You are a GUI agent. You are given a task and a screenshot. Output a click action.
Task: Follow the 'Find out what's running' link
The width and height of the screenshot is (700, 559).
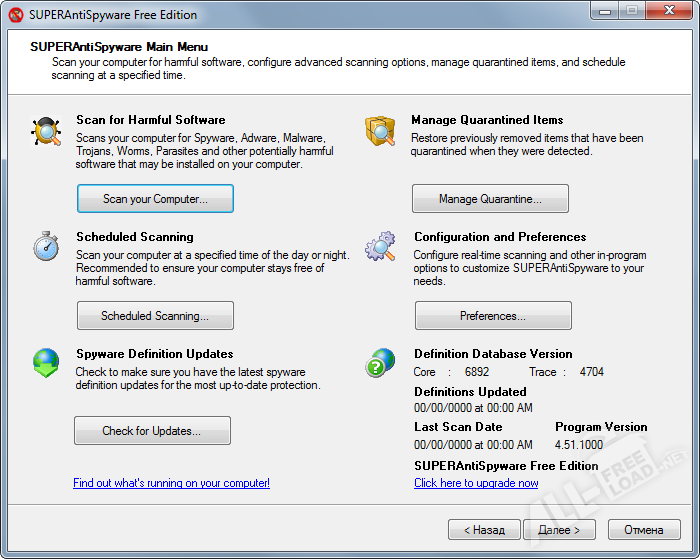tap(171, 483)
